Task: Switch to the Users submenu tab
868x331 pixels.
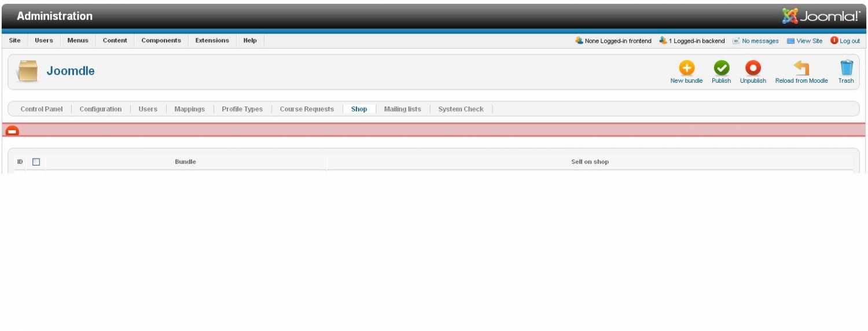Action: click(x=148, y=109)
